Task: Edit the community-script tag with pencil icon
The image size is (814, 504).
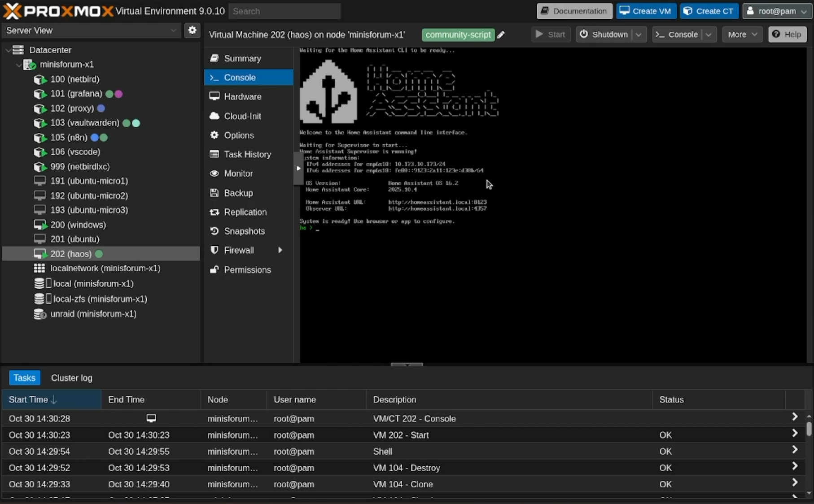Action: 502,35
